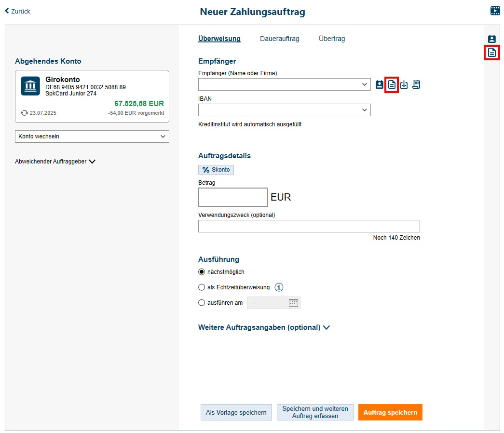Open the contacts icon in right sidebar
The width and height of the screenshot is (504, 433).
click(x=492, y=39)
